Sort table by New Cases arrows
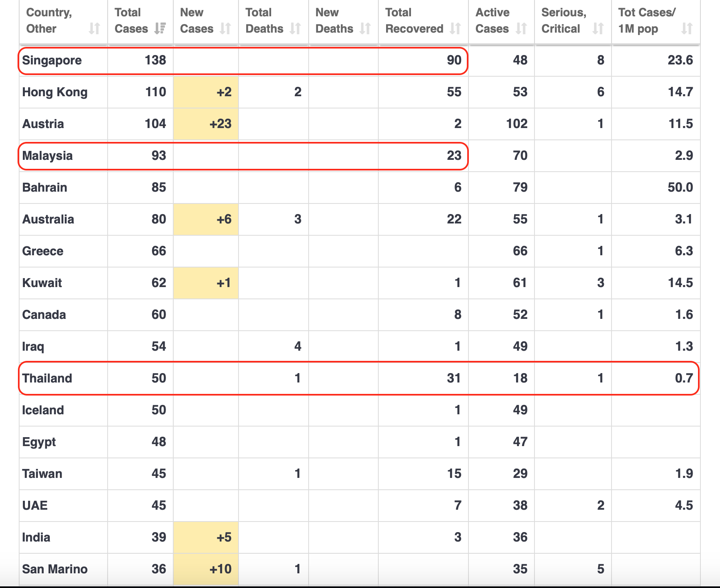The width and height of the screenshot is (720, 588). (225, 29)
